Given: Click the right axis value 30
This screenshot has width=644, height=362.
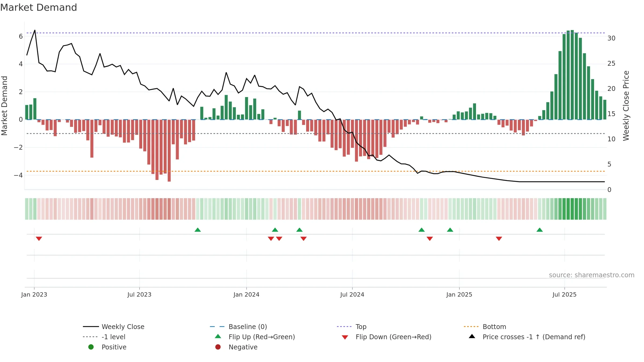Looking at the screenshot, I should (611, 38).
